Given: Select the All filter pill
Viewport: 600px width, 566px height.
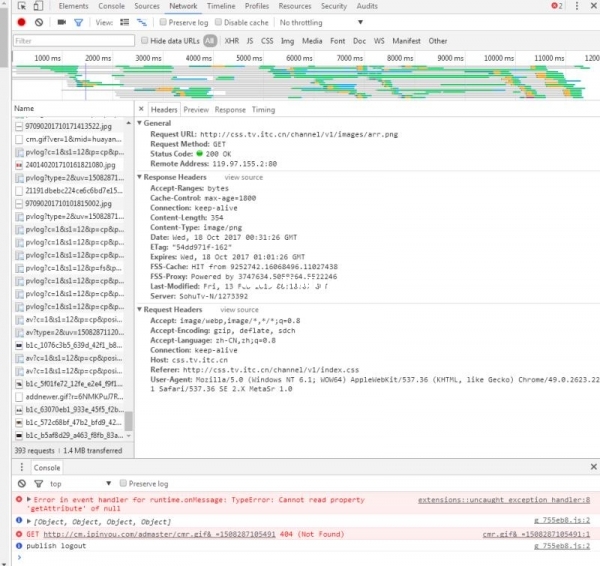Looking at the screenshot, I should click(x=210, y=41).
